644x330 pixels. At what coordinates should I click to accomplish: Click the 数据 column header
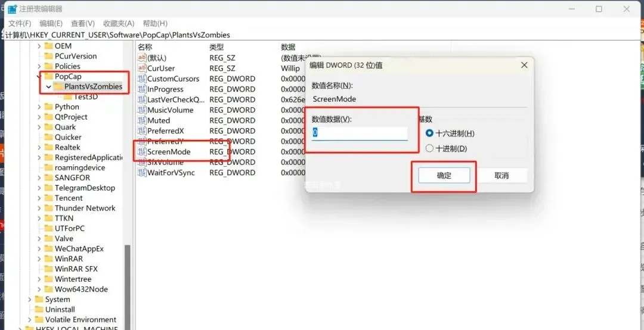point(289,47)
